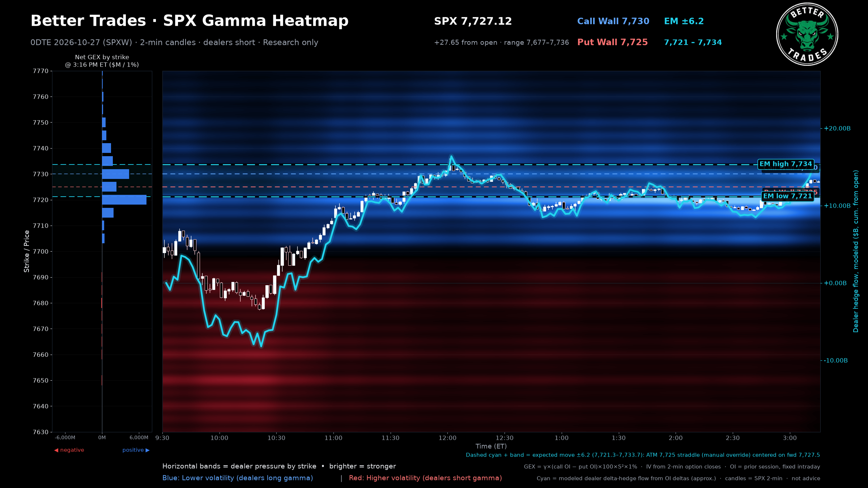Click the 'EM high 7,734' chart tag

point(786,164)
